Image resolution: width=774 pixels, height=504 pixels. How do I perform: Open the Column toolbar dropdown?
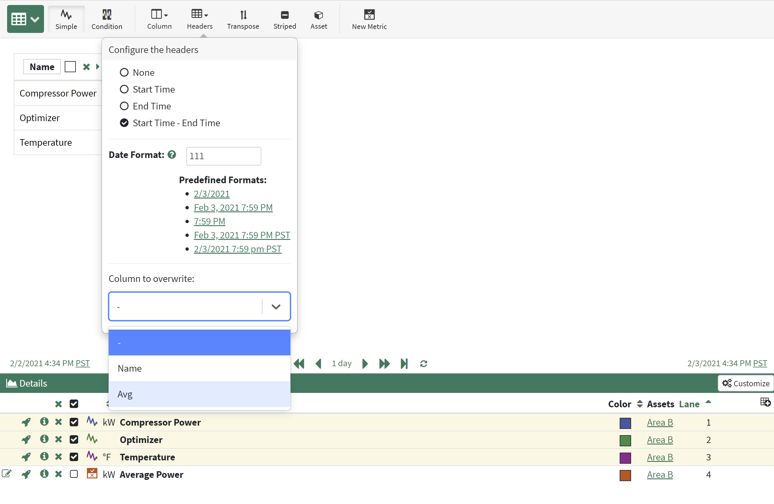[x=159, y=19]
